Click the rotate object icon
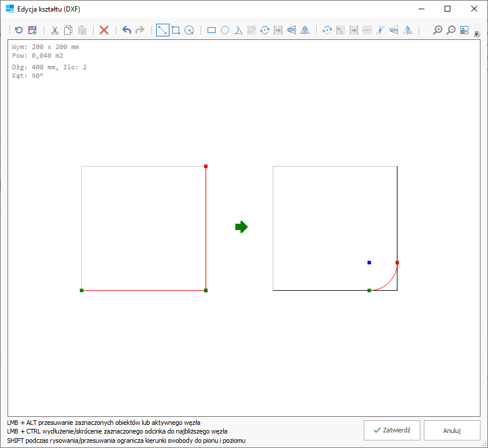The height and width of the screenshot is (448, 488). (265, 30)
